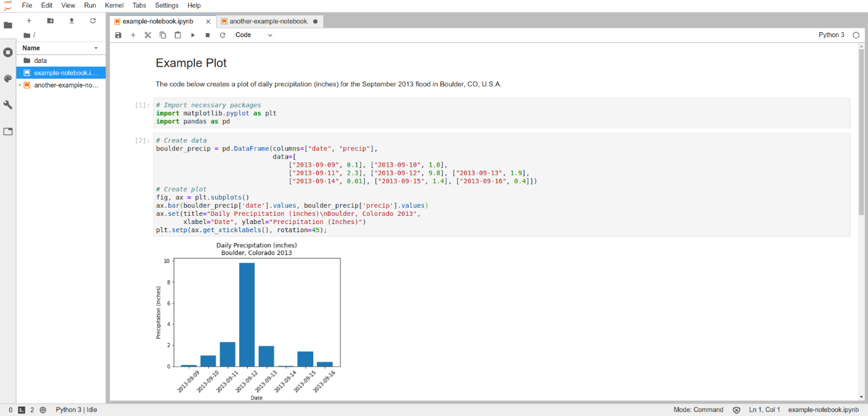This screenshot has height=416, width=868.
Task: Insert a cell below with the plus icon
Action: (133, 35)
